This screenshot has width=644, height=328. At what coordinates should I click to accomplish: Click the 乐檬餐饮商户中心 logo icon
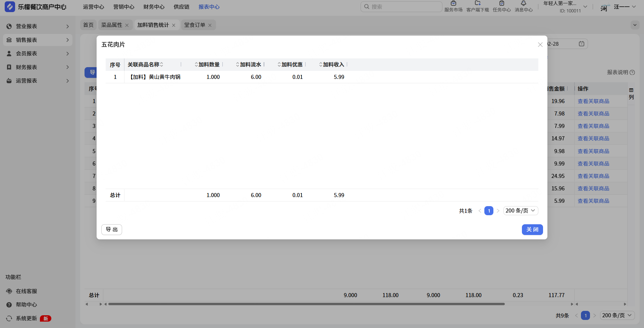(x=10, y=7)
